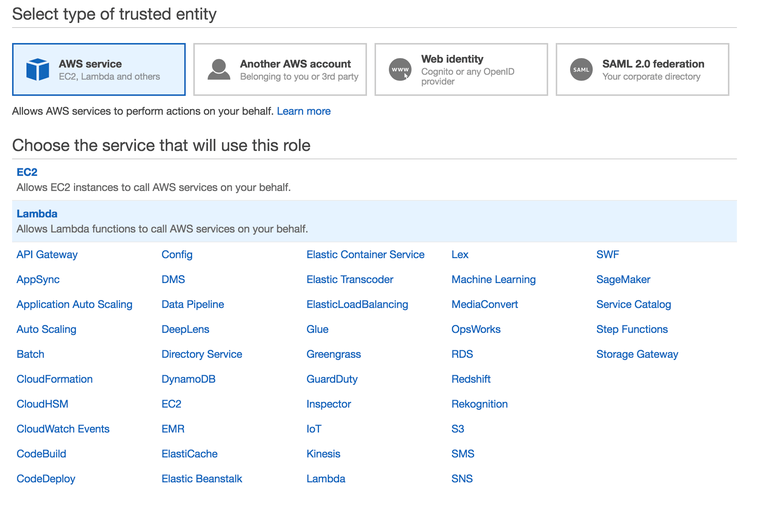Select CloudFormation service
Screen dimensions: 780x505
tap(55, 379)
